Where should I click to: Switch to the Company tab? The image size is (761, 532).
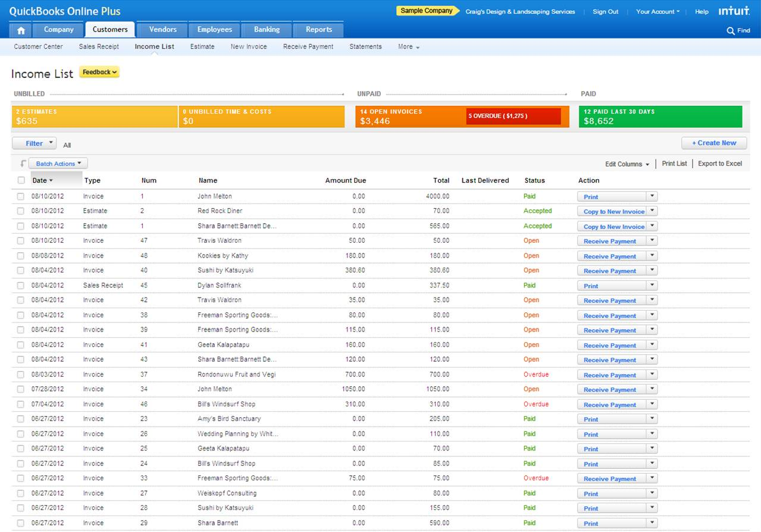(58, 30)
